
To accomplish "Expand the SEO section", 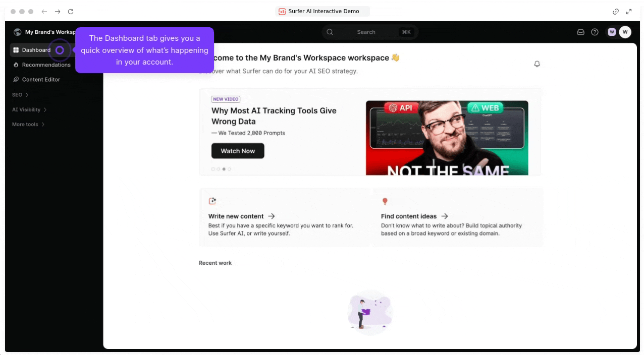I will (x=20, y=95).
